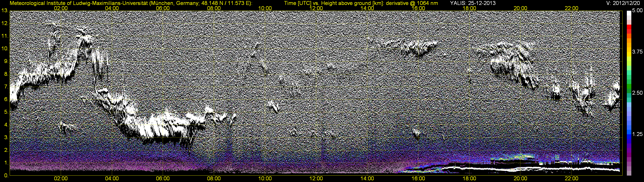Click the 20:00 tick label on top axis

pos(521,8)
